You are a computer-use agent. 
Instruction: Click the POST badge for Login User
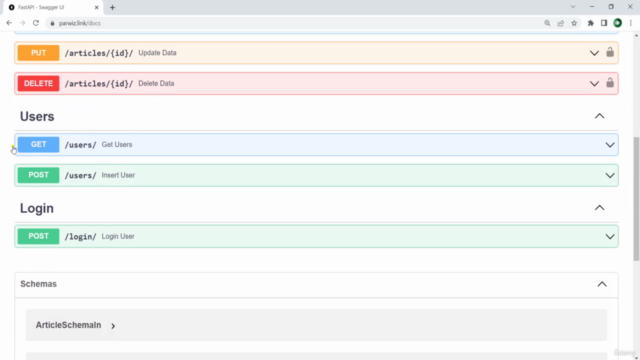38,236
